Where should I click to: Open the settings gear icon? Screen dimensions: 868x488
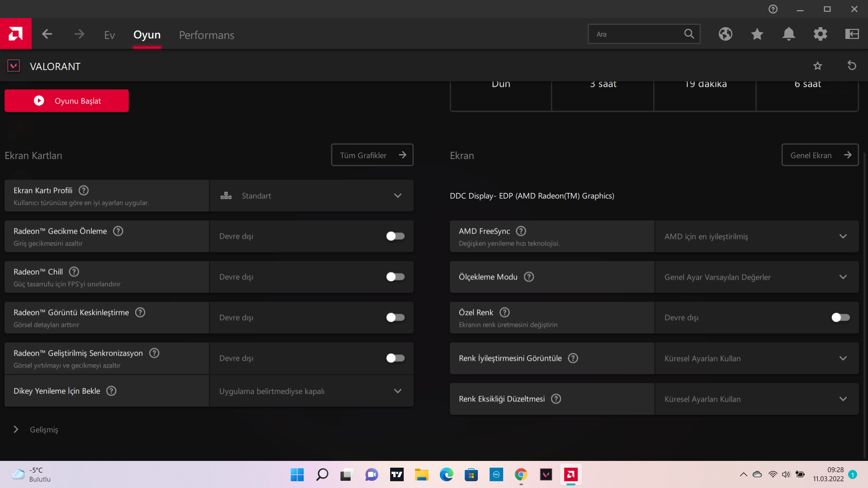[821, 34]
